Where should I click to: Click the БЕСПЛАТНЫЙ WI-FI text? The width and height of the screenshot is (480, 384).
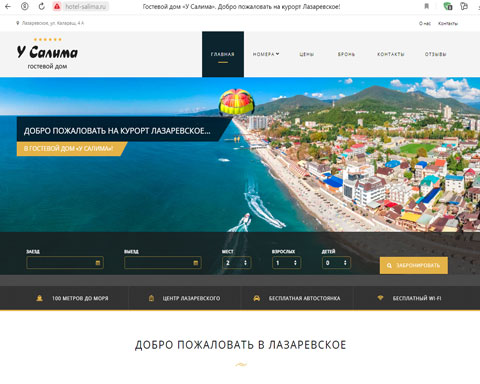[417, 298]
